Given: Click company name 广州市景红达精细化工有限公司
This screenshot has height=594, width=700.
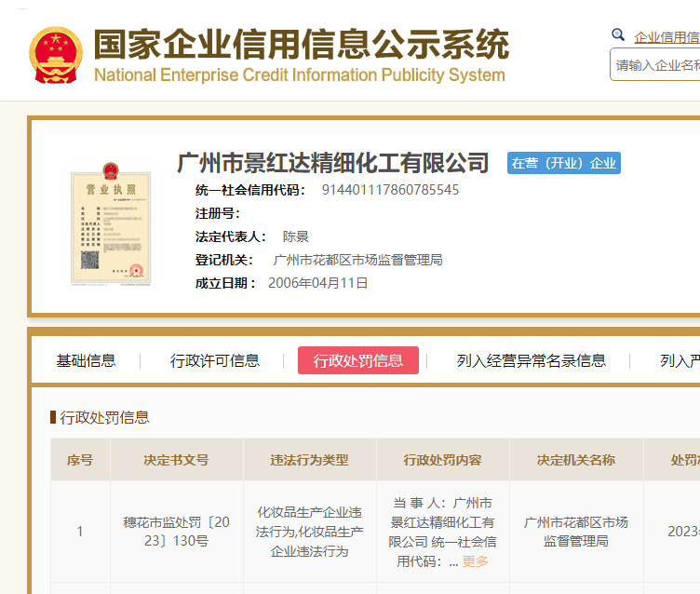Looking at the screenshot, I should (x=332, y=163).
